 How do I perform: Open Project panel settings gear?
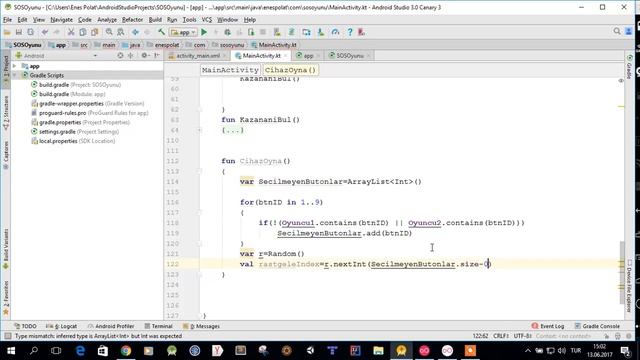[144, 56]
